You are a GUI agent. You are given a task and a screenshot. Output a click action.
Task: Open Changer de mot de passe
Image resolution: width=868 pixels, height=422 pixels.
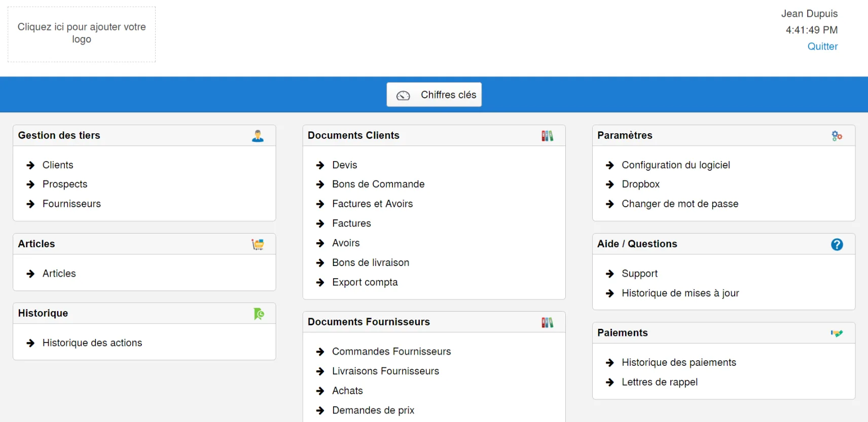coord(680,204)
